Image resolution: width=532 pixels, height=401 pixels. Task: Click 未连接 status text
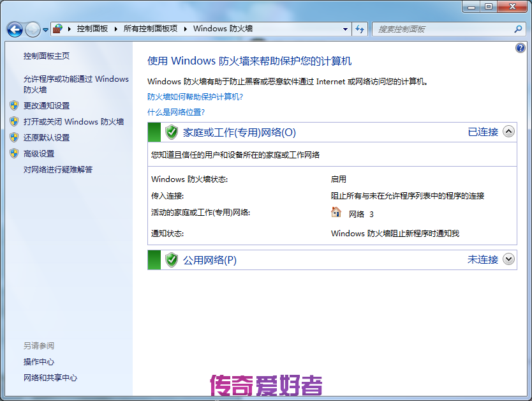click(x=483, y=260)
